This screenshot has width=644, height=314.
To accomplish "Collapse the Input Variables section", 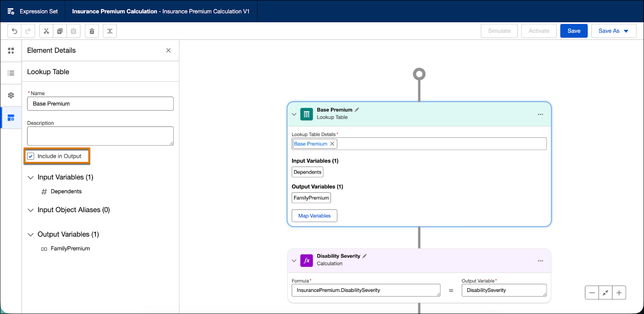I will 31,178.
